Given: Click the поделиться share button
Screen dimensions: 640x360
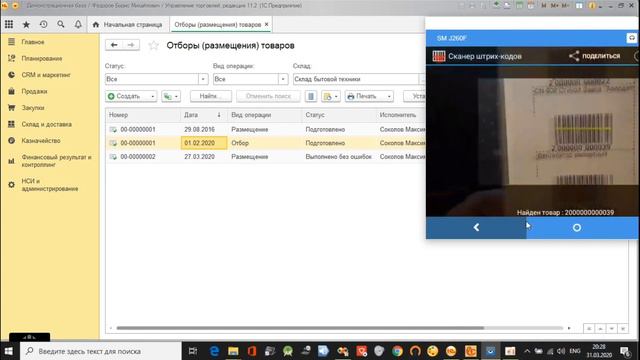Looking at the screenshot, I should [x=595, y=56].
